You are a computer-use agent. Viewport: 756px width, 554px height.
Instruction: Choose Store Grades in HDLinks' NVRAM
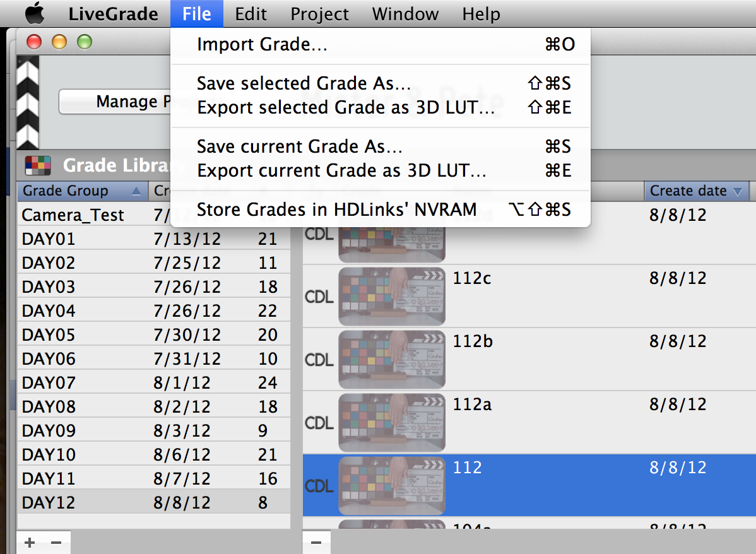pos(336,209)
